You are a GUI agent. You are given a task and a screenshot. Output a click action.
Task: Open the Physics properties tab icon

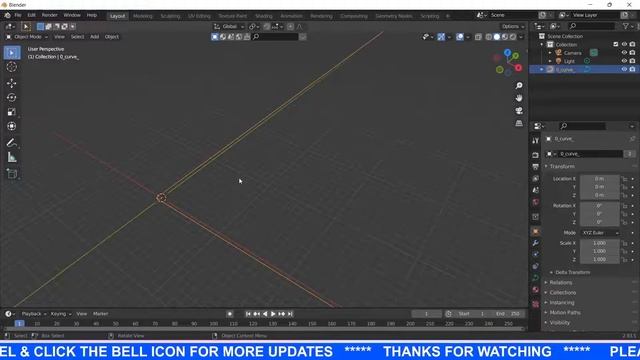coord(536,266)
